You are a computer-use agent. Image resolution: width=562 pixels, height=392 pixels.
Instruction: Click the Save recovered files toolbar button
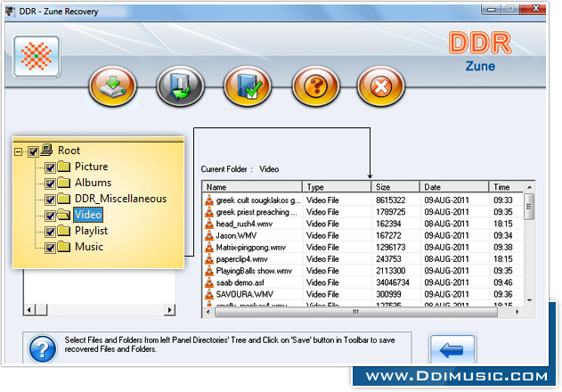(x=112, y=86)
